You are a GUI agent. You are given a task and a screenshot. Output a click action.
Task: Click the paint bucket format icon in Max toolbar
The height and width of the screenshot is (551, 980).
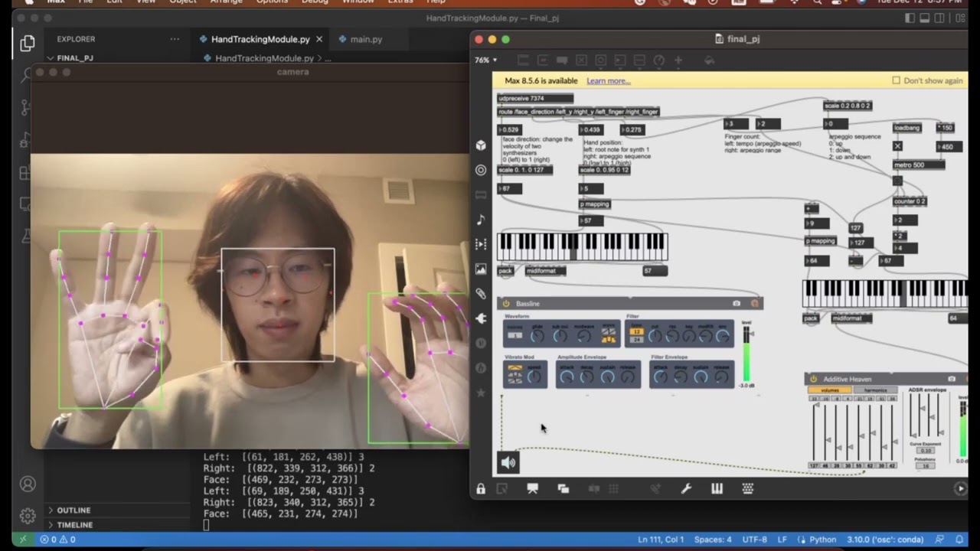(x=709, y=60)
